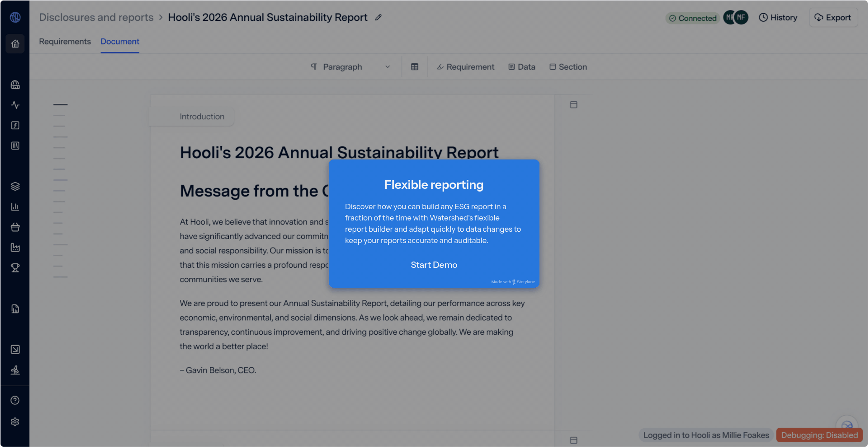Image resolution: width=868 pixels, height=447 pixels.
Task: Open the Export menu button
Action: [833, 18]
